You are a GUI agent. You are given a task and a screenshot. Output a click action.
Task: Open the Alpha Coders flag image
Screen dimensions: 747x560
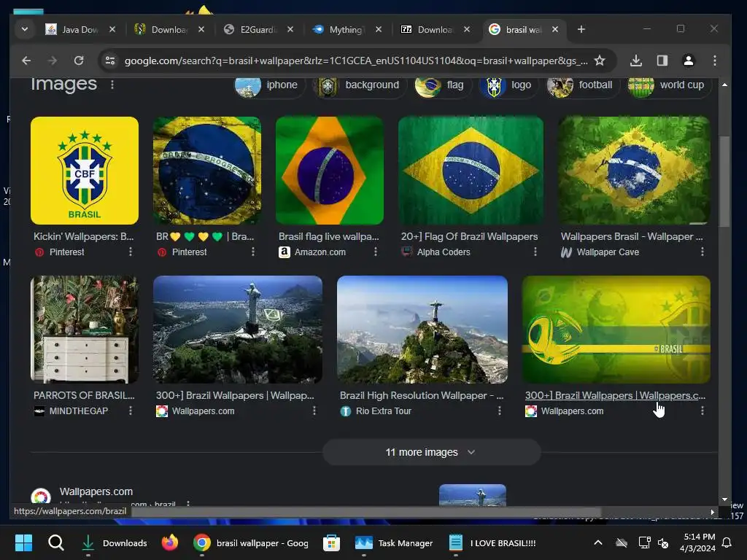[471, 171]
